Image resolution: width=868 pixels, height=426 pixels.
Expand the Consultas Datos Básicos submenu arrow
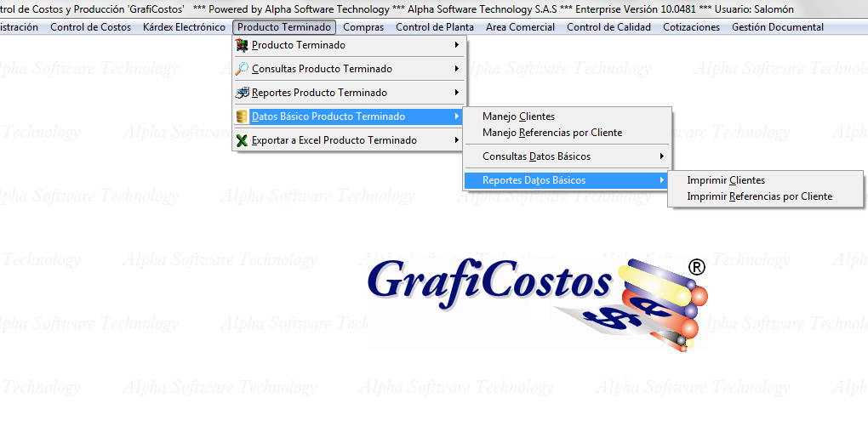[661, 156]
